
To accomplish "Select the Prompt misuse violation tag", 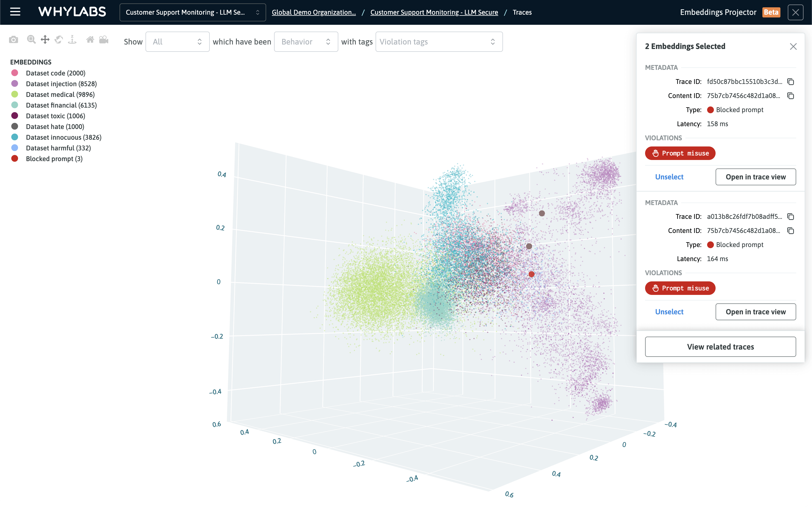I will coord(680,152).
